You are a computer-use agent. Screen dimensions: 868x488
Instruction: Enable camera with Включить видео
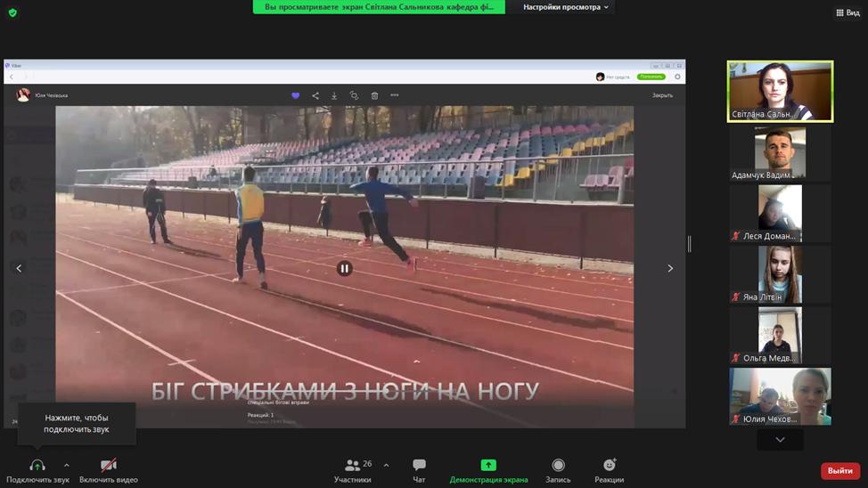click(109, 470)
